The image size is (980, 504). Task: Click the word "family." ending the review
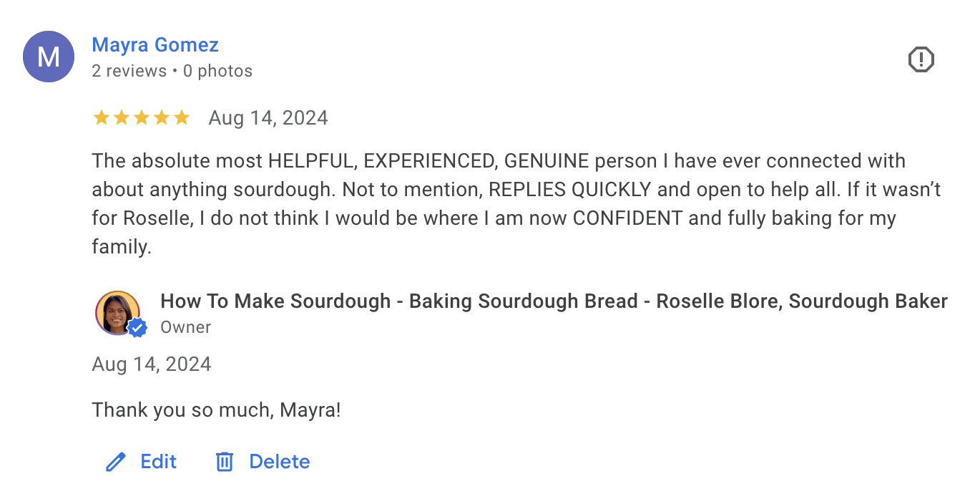(122, 248)
